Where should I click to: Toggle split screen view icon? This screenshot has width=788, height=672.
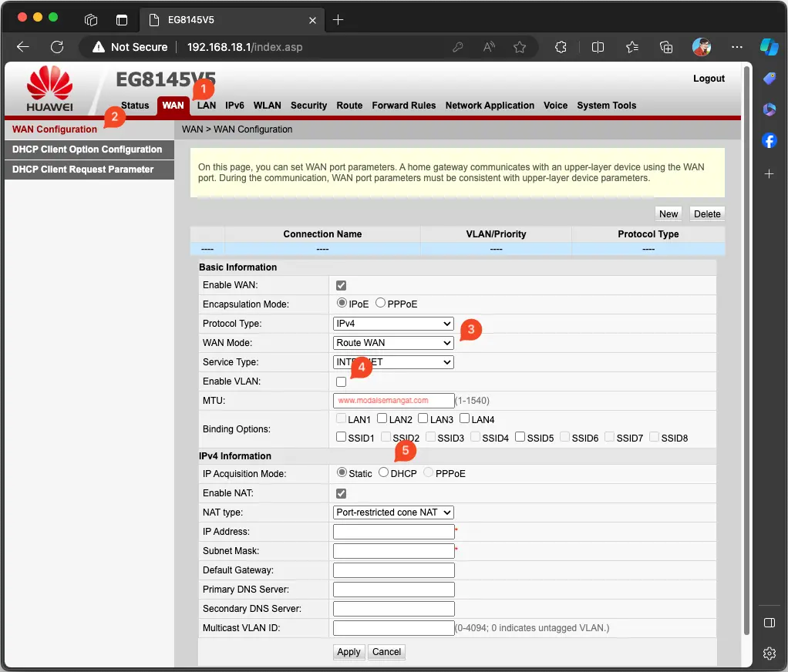[x=598, y=47]
